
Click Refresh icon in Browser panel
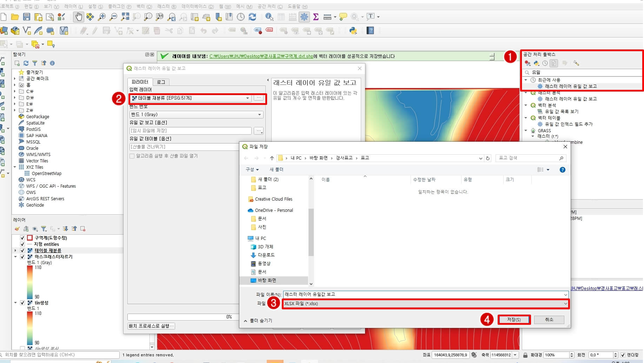pos(26,63)
